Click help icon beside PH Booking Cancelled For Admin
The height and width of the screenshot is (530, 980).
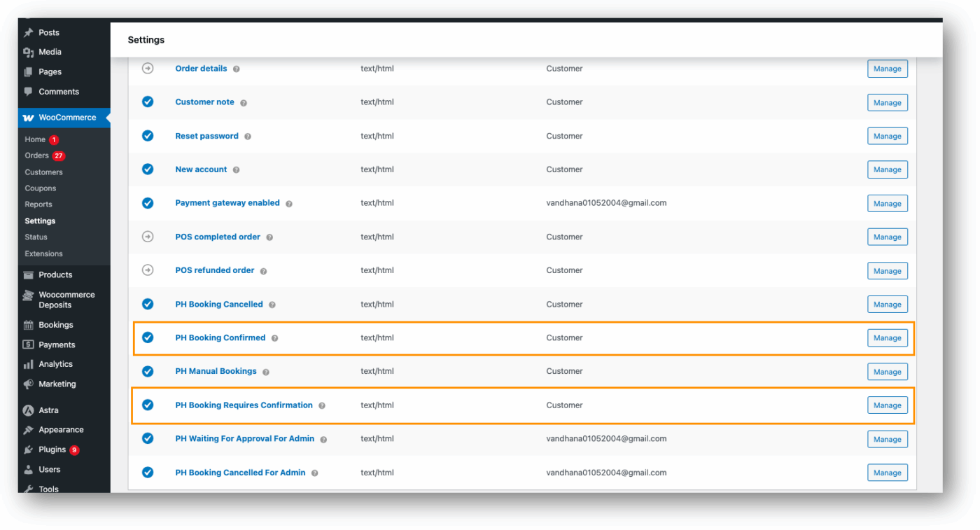tap(315, 473)
